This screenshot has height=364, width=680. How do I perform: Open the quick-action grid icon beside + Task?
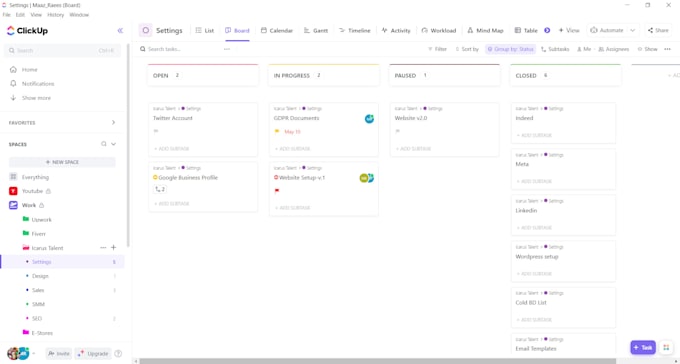point(666,348)
